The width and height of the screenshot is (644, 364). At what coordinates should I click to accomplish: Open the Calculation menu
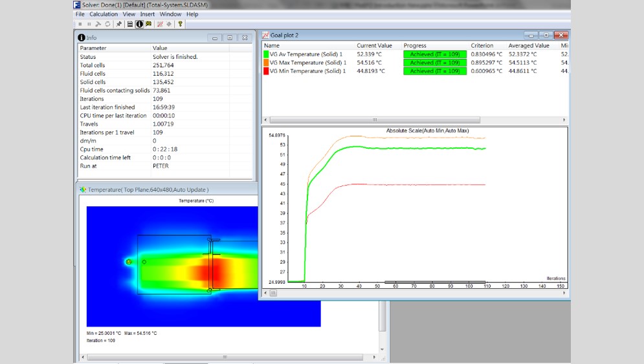point(104,14)
